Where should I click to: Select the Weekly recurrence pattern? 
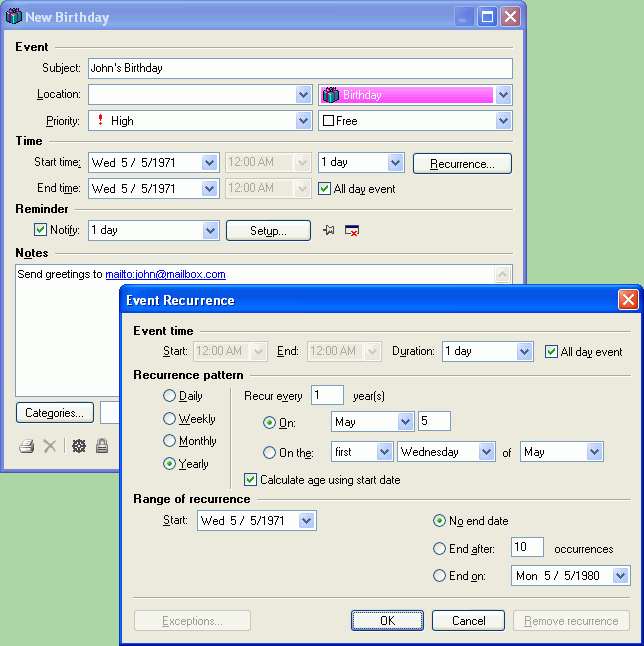click(x=169, y=419)
